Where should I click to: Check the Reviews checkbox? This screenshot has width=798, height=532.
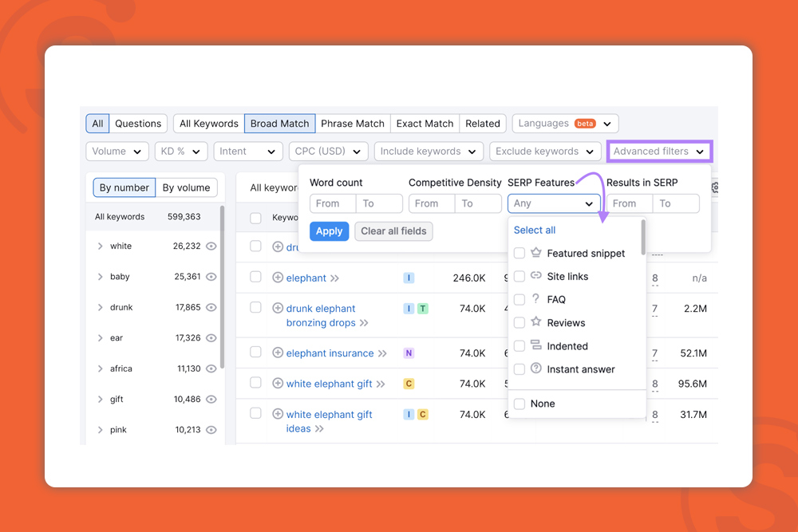click(519, 322)
